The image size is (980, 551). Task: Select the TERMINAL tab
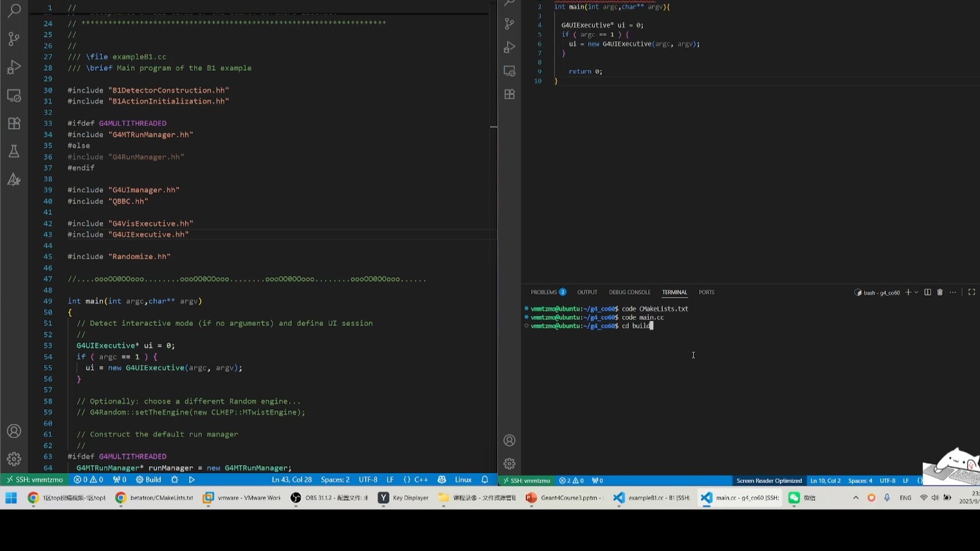[674, 292]
